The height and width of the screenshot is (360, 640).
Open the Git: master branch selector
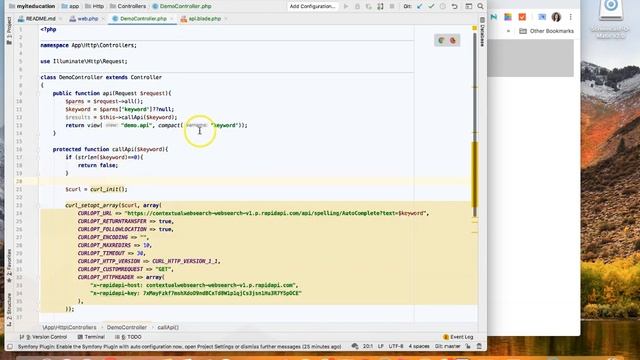tap(447, 346)
